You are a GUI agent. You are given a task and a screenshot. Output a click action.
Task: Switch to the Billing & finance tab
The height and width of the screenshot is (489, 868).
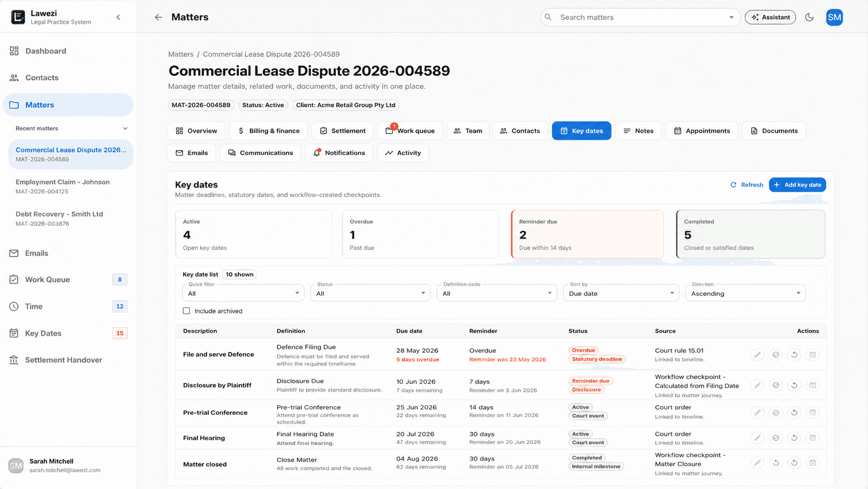pos(268,131)
